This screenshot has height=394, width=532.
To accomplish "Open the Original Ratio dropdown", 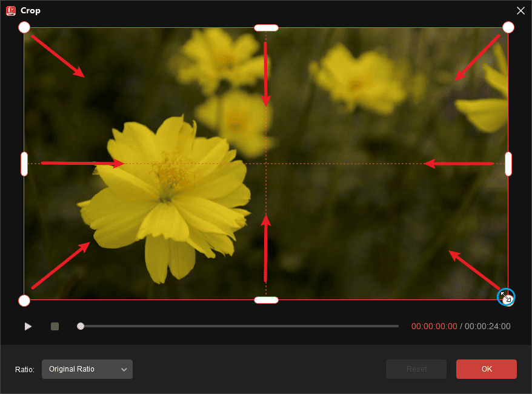I will pos(87,369).
